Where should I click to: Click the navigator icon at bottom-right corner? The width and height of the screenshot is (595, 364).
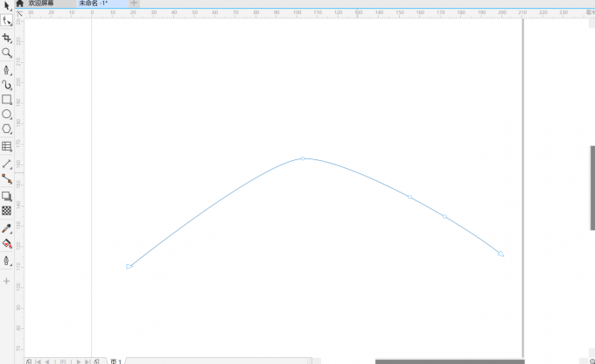(x=592, y=361)
